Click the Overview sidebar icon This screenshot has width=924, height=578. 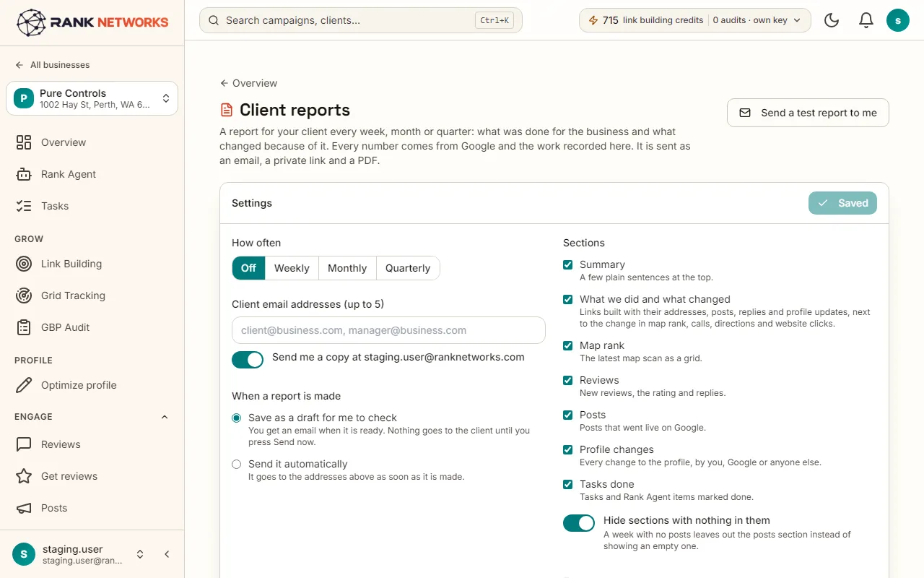[24, 142]
